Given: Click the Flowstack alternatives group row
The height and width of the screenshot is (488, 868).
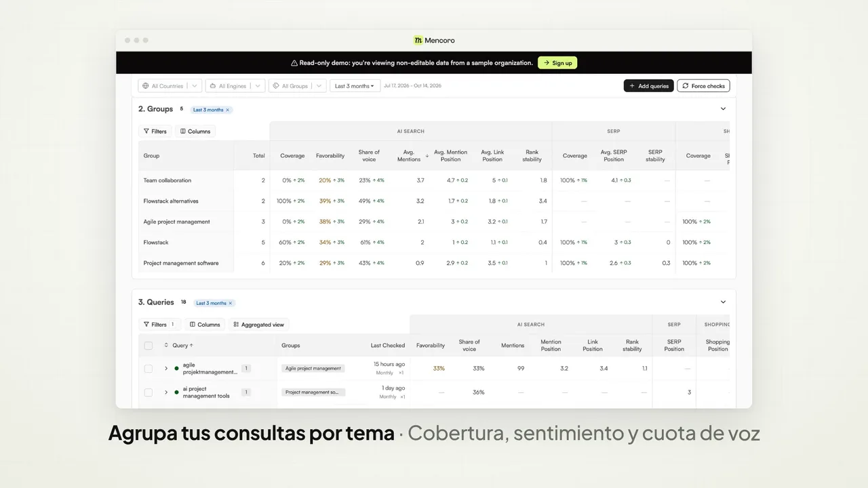Looking at the screenshot, I should pyautogui.click(x=434, y=201).
